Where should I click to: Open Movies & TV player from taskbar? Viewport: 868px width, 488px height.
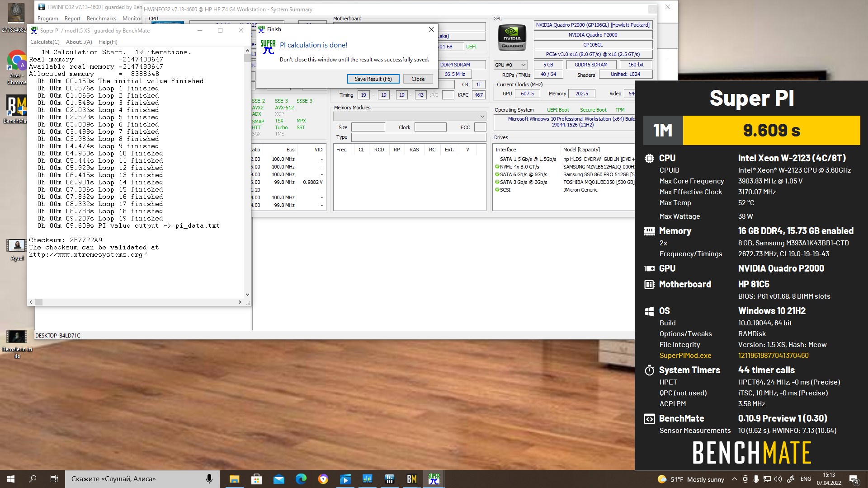click(345, 479)
